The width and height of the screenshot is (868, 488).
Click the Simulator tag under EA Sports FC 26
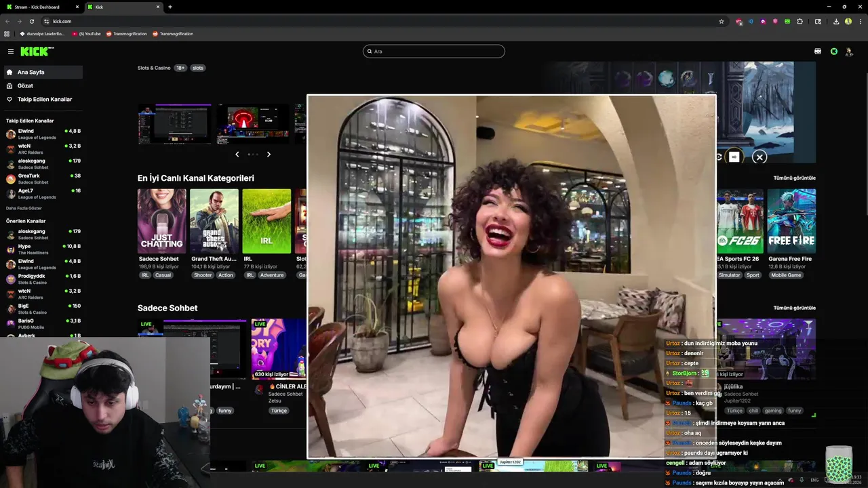730,275
